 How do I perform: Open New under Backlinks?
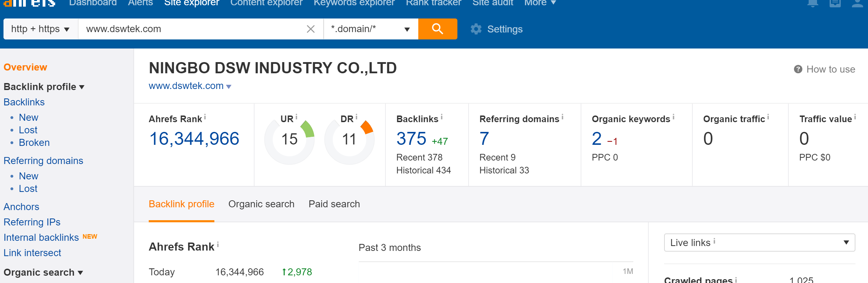(x=29, y=117)
